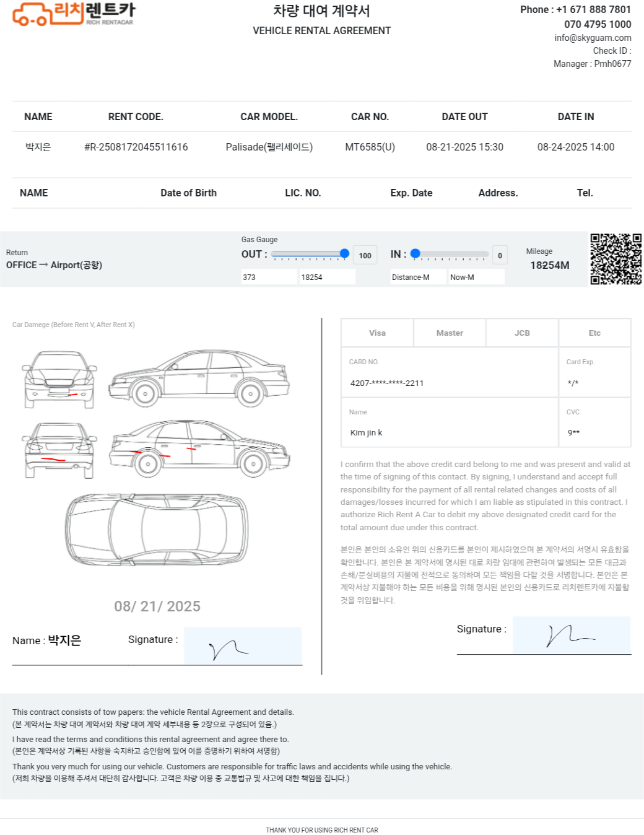Click the card number field
644x835 pixels.
(x=449, y=383)
